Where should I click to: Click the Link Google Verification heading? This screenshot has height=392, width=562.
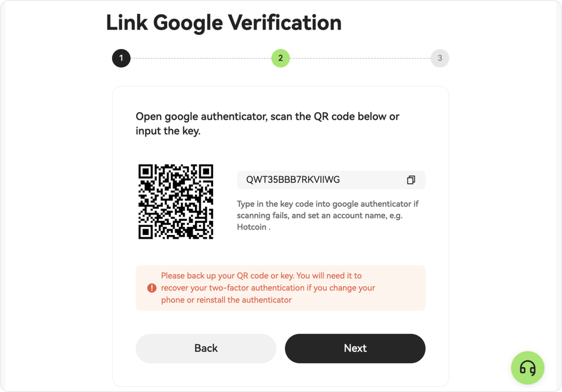click(x=224, y=23)
